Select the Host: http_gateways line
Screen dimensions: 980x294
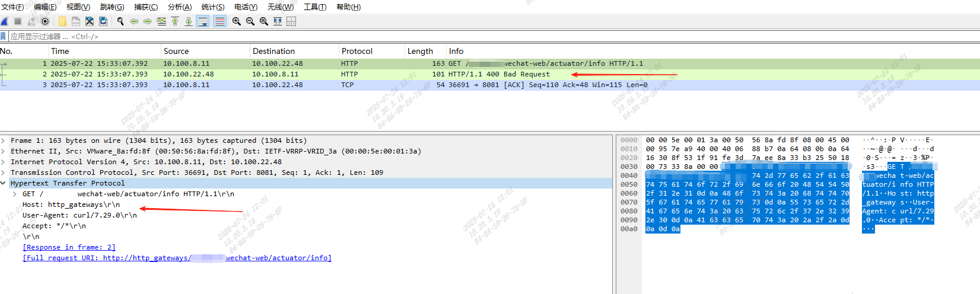click(x=71, y=204)
